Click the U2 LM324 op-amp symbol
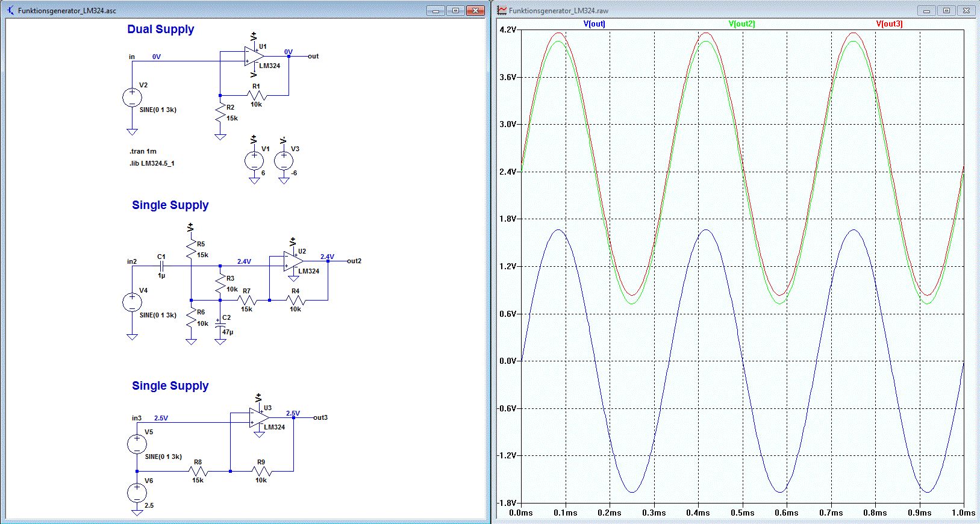This screenshot has width=980, height=524. [293, 261]
